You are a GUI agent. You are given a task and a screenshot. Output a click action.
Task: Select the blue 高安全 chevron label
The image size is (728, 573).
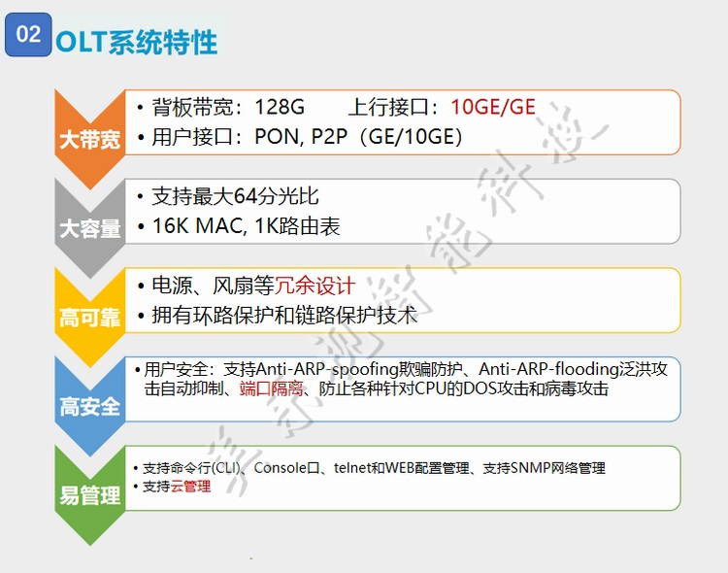[89, 407]
